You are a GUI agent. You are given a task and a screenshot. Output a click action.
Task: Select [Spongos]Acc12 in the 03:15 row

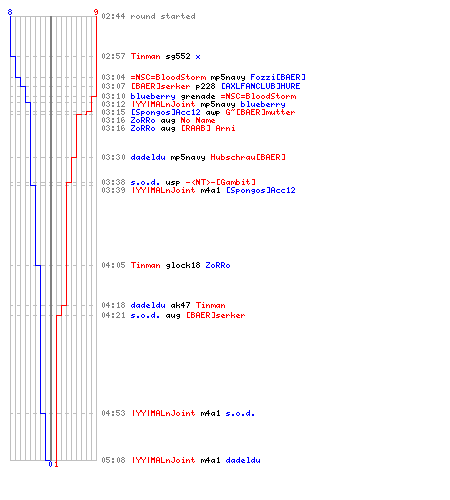click(166, 112)
